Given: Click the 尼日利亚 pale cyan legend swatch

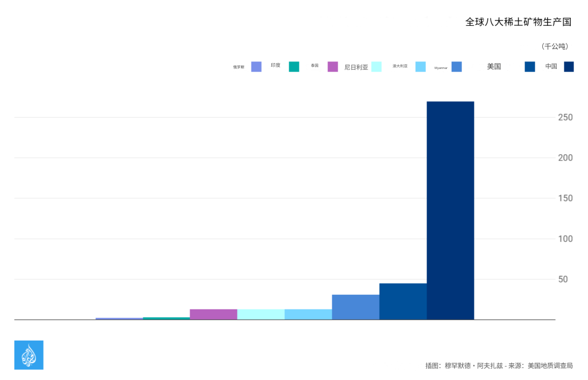Looking at the screenshot, I should 376,67.
